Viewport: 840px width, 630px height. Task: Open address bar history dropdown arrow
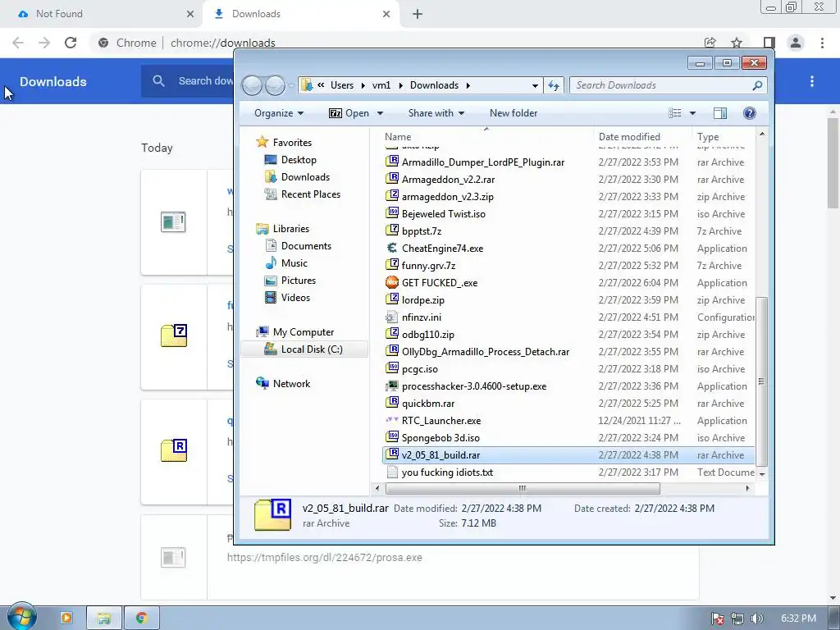535,85
